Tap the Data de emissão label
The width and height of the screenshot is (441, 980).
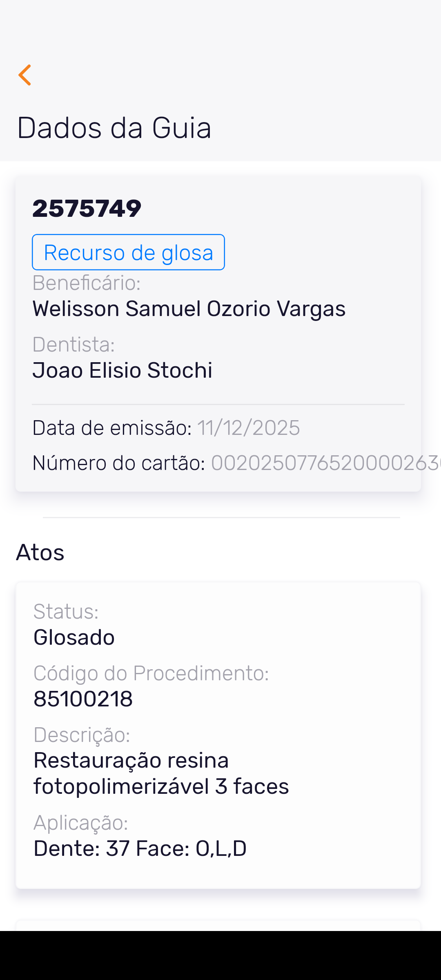click(x=112, y=428)
